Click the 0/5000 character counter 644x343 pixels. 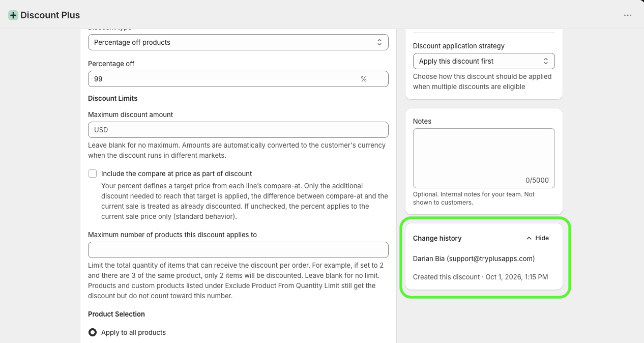(537, 180)
